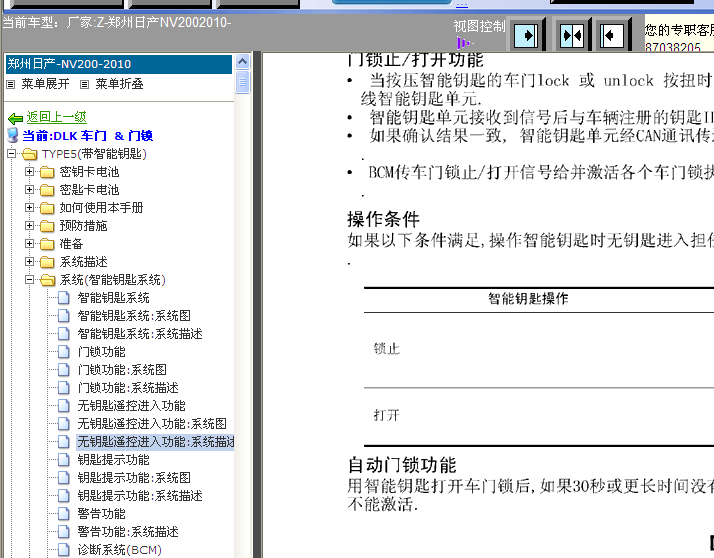
Task: Click the current-section icon before 当前:DLK
Action: [x=13, y=135]
